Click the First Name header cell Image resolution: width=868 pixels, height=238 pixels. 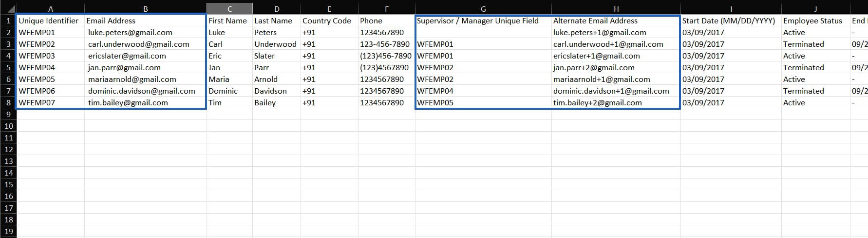click(x=227, y=20)
